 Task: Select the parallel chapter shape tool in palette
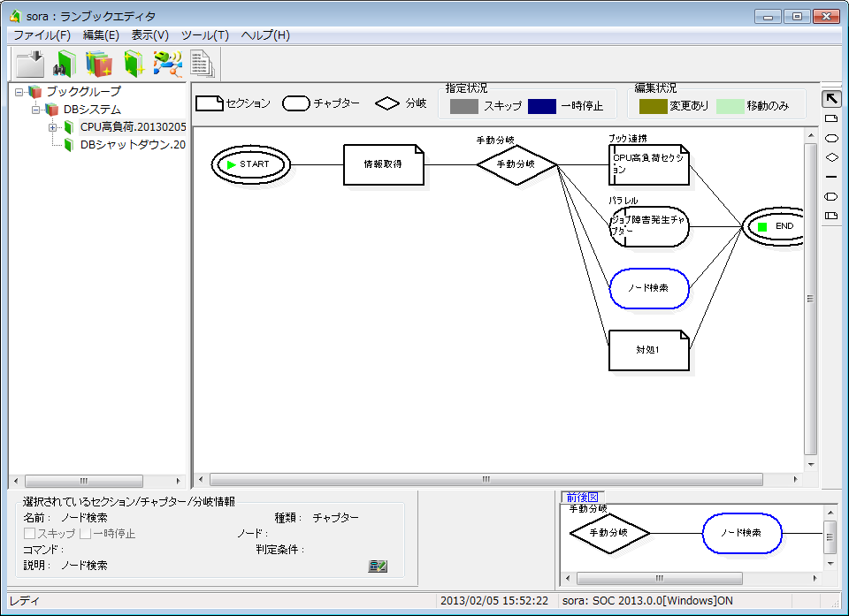[x=831, y=196]
